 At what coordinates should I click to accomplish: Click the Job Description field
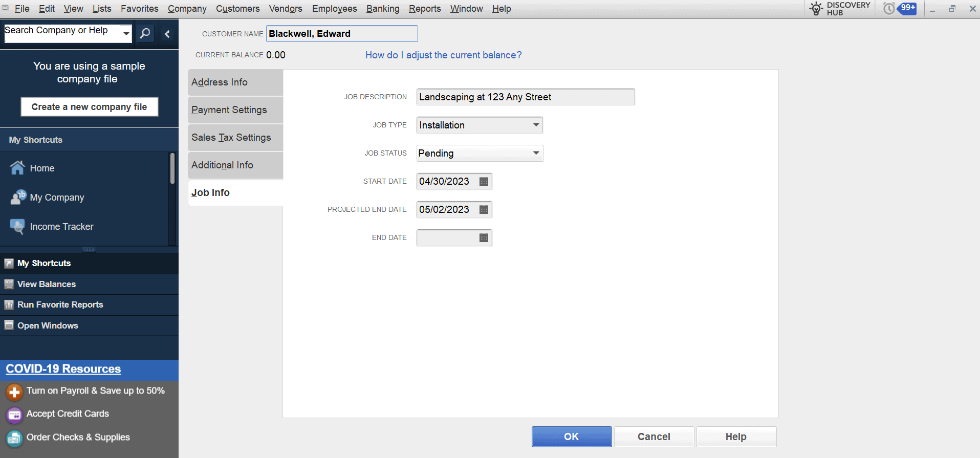526,97
